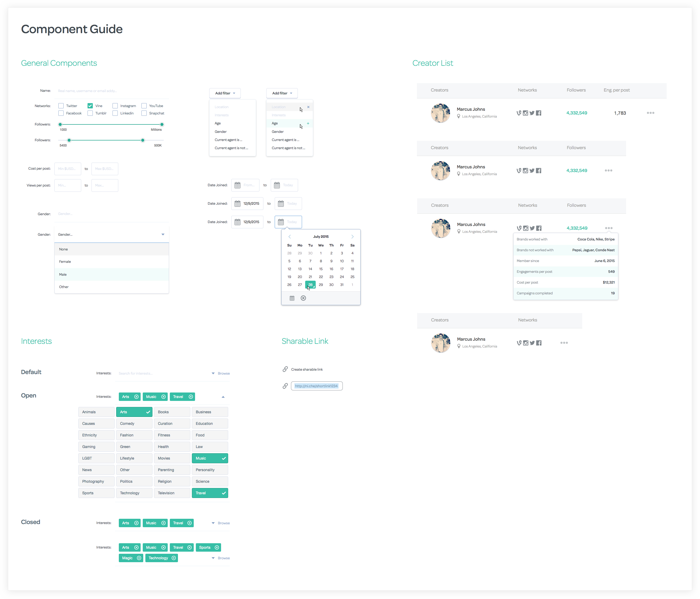700x599 pixels.
Task: Go to previous month in July 2015 calendar
Action: [289, 236]
